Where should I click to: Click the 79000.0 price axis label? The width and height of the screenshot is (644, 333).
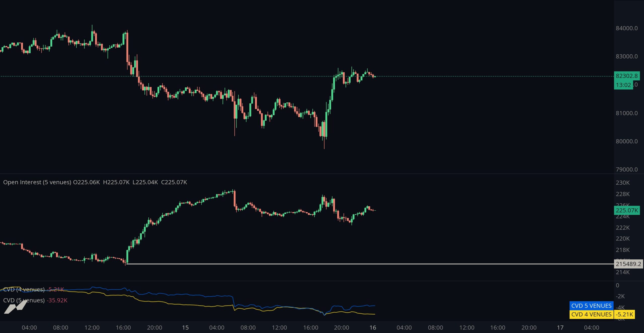[x=627, y=170]
